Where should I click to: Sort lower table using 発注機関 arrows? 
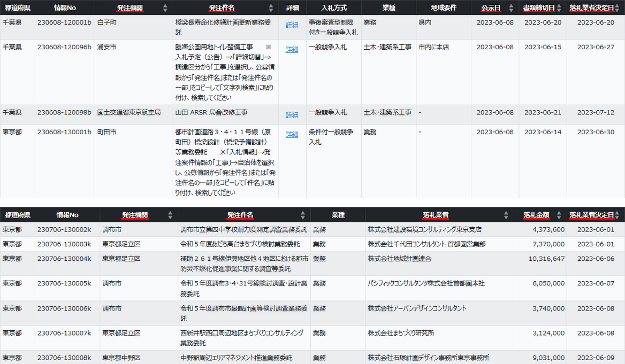pyautogui.click(x=170, y=215)
